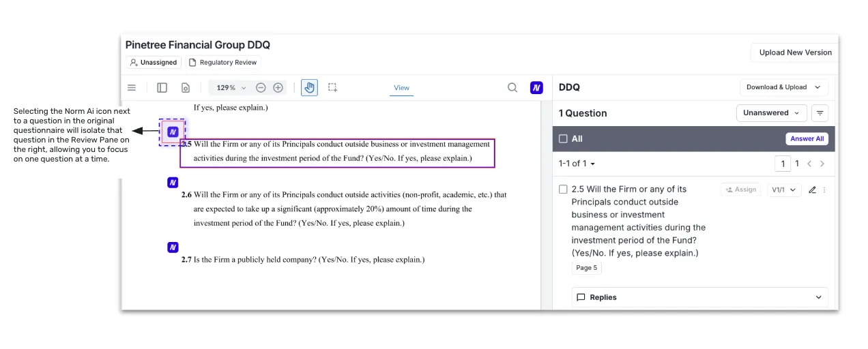Viewport: 868px width, 349px height.
Task: Click Norm Ai icon beside question 2.5
Action: (x=173, y=132)
